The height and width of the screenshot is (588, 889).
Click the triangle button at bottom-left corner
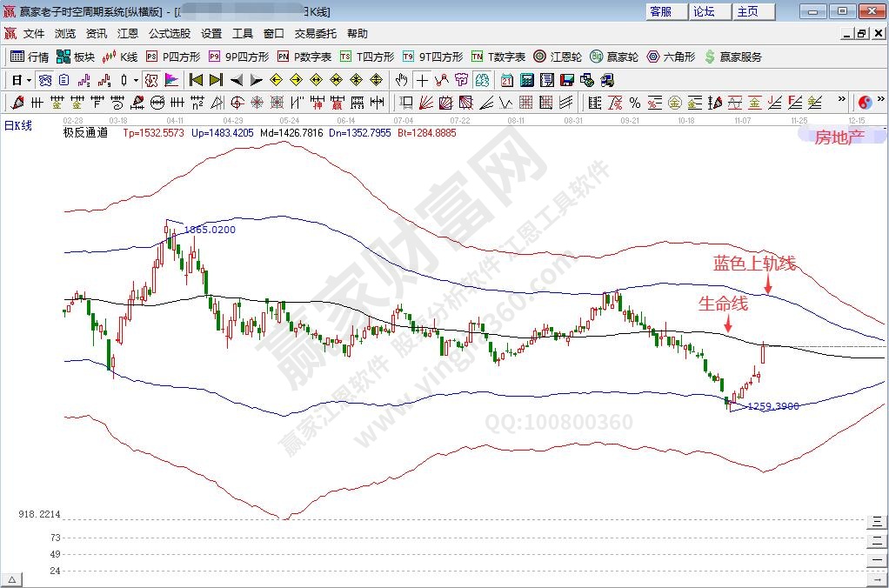(12, 579)
